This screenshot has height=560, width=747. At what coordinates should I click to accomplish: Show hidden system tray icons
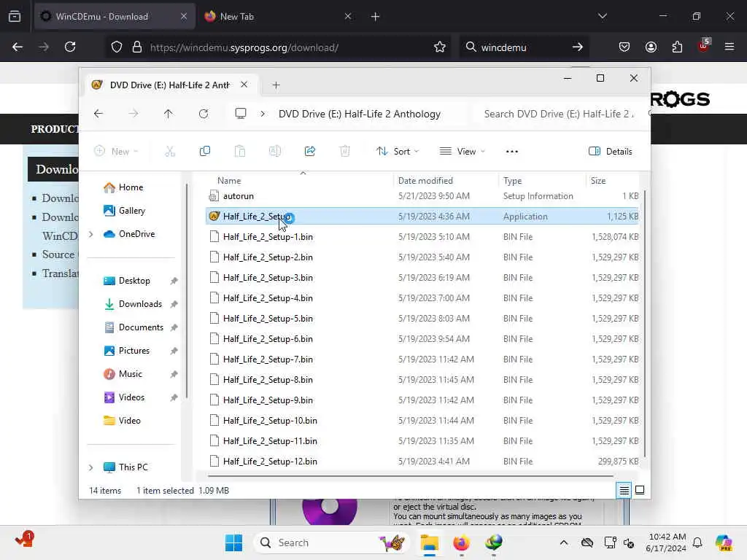coord(564,542)
